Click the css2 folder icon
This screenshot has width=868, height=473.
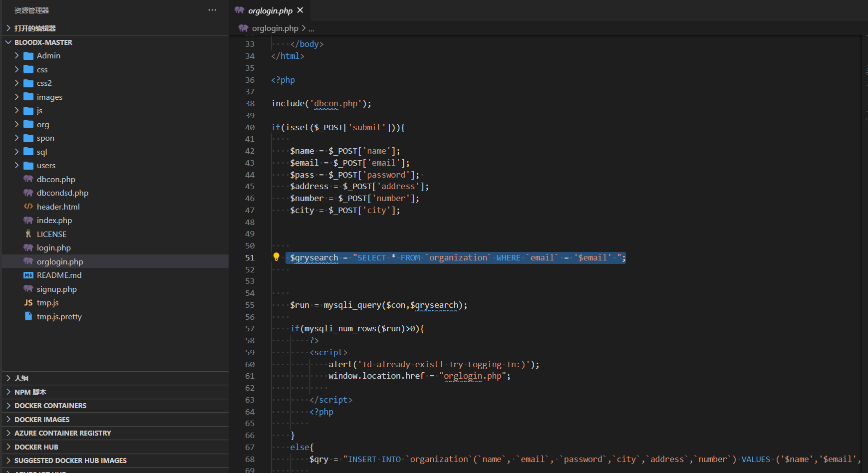click(28, 83)
